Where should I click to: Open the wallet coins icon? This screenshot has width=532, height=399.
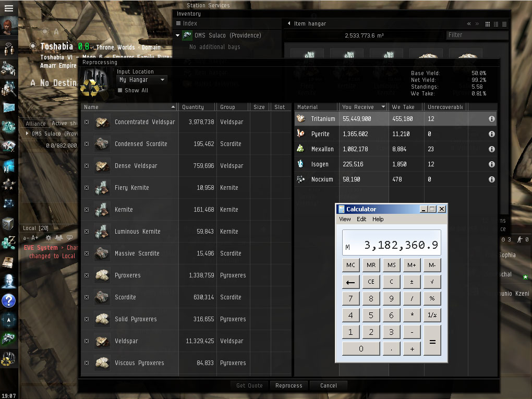9,243
